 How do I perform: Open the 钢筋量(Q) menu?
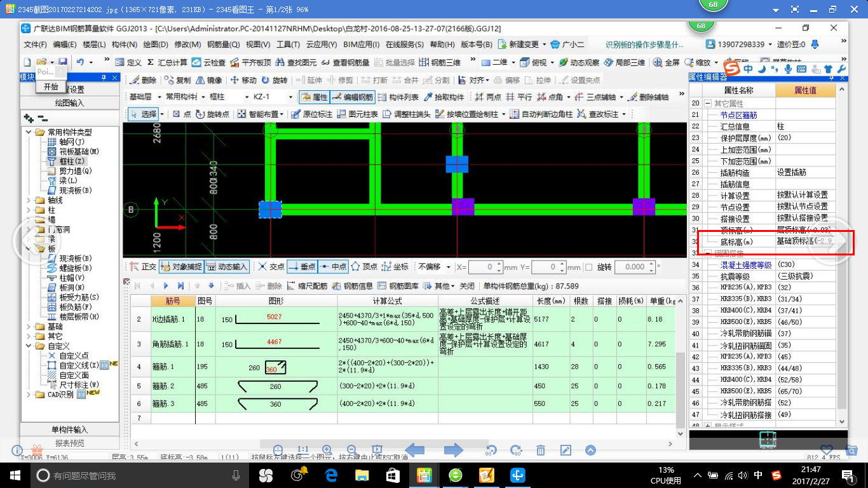[224, 44]
